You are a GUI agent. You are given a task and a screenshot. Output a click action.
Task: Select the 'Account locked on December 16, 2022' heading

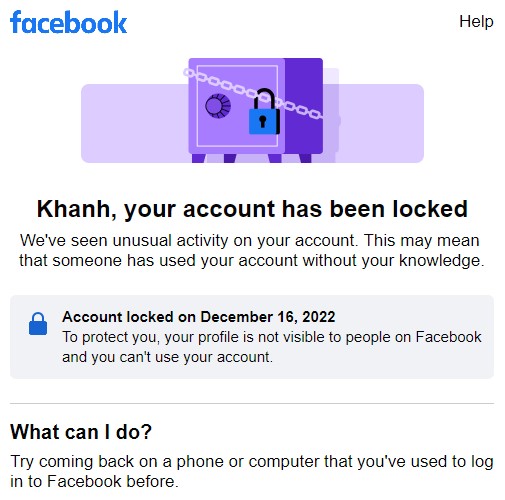pyautogui.click(x=199, y=317)
